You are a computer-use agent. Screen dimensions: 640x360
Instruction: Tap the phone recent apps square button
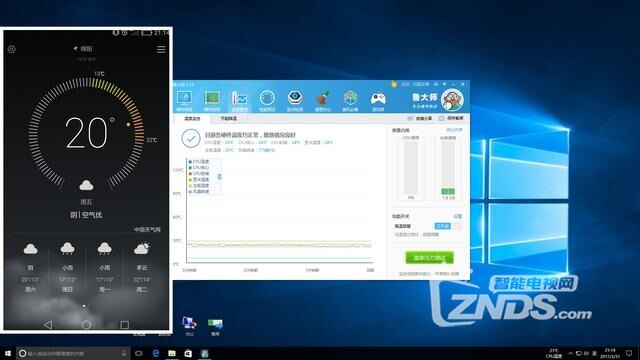click(124, 324)
